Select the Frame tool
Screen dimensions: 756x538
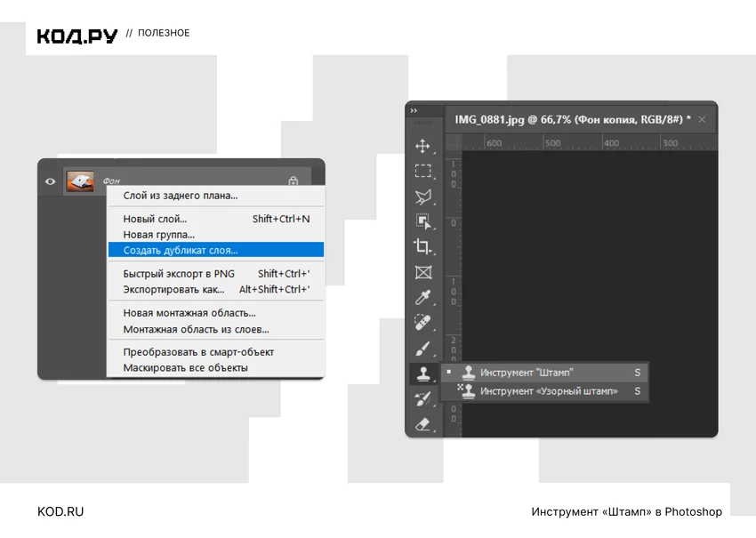tap(422, 272)
